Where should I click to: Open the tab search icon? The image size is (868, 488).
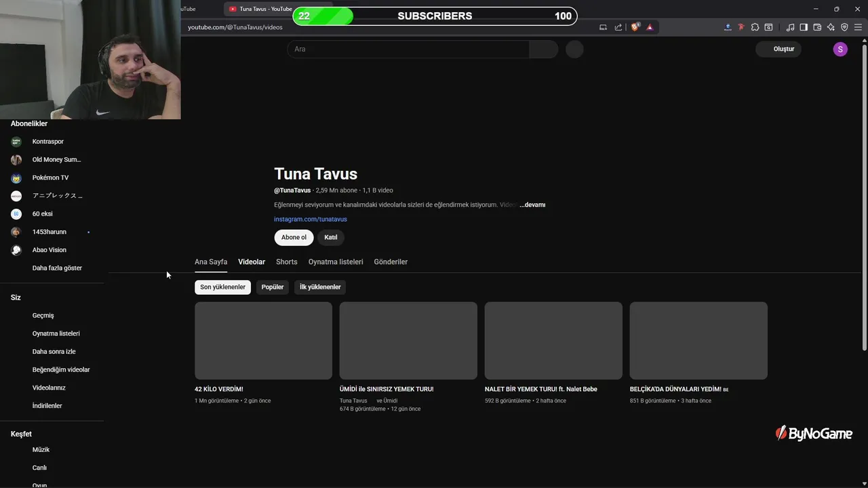[768, 27]
